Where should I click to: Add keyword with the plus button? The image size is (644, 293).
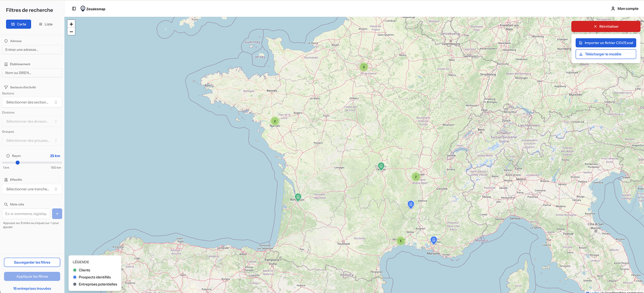[57, 214]
